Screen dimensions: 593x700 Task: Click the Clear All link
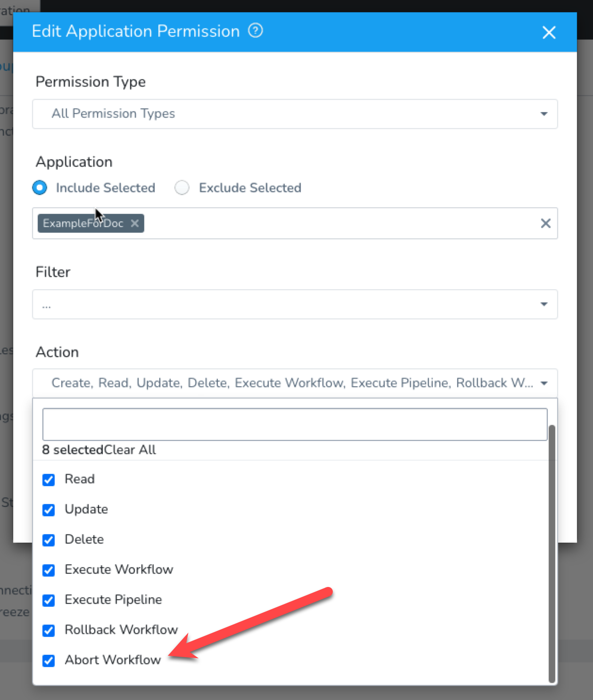click(x=130, y=449)
